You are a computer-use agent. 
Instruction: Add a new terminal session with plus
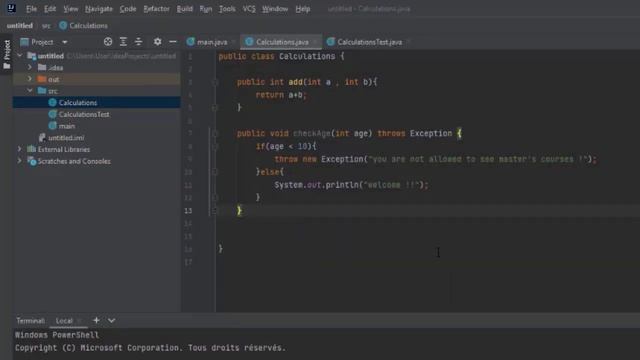pyautogui.click(x=96, y=320)
